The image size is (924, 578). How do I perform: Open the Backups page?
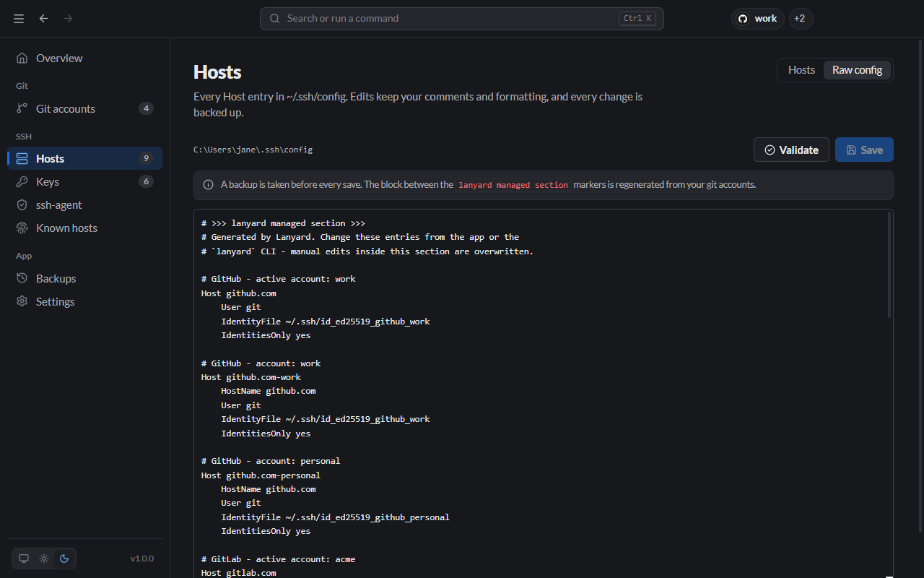[85, 278]
